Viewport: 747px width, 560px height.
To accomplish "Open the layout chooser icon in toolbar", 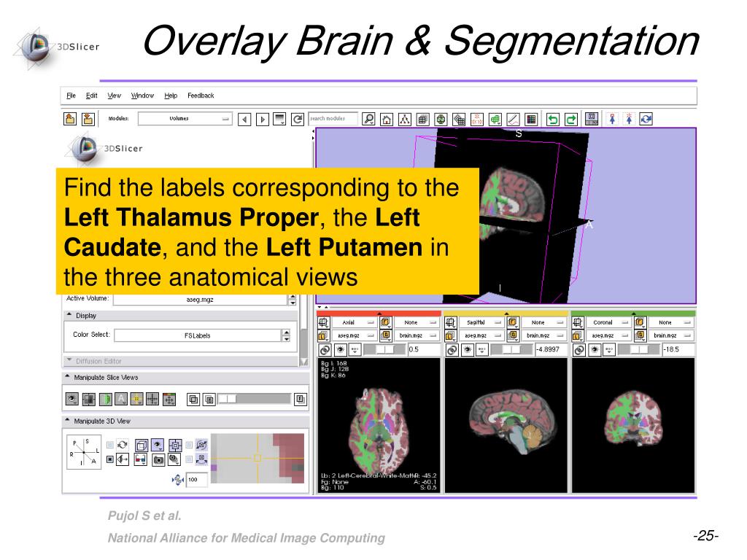I will (592, 119).
